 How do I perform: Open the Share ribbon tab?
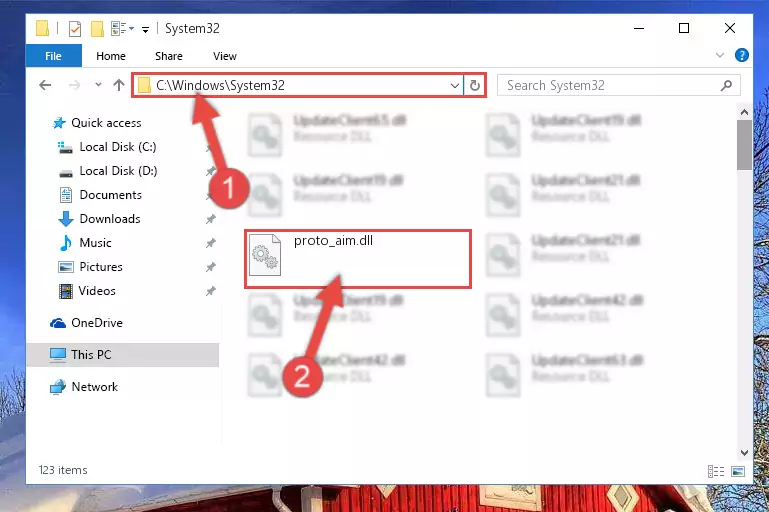[169, 56]
